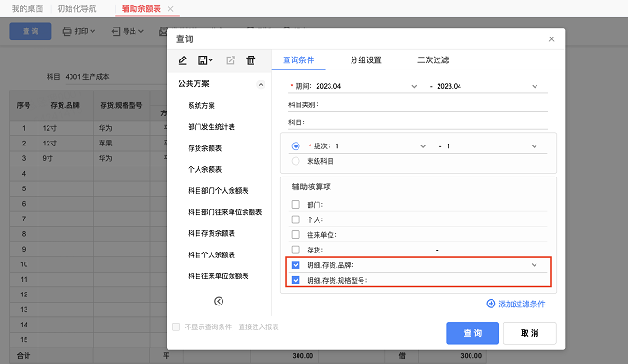
Task: Click the edit scheme pencil icon
Action: pyautogui.click(x=182, y=60)
